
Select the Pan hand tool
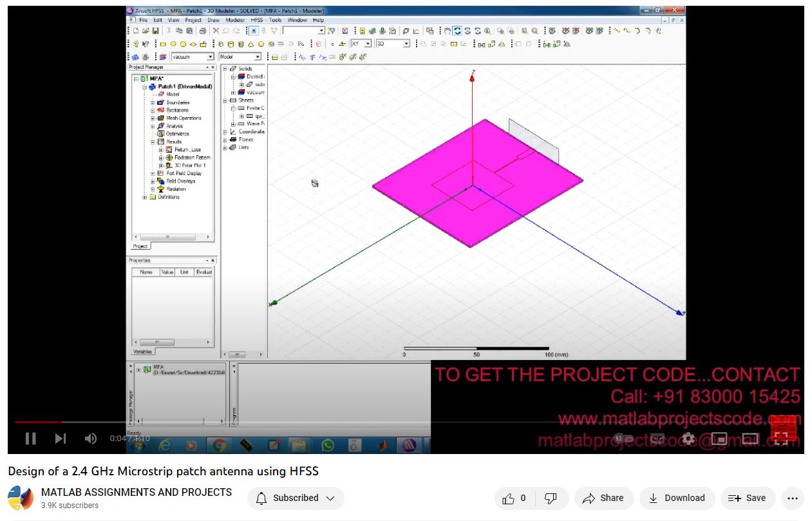(x=447, y=31)
